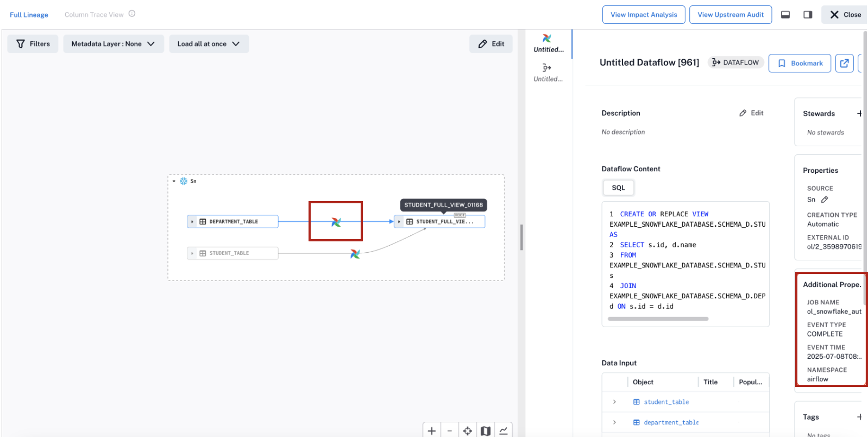The image size is (868, 437).
Task: Switch to side panel layout
Action: pos(808,15)
